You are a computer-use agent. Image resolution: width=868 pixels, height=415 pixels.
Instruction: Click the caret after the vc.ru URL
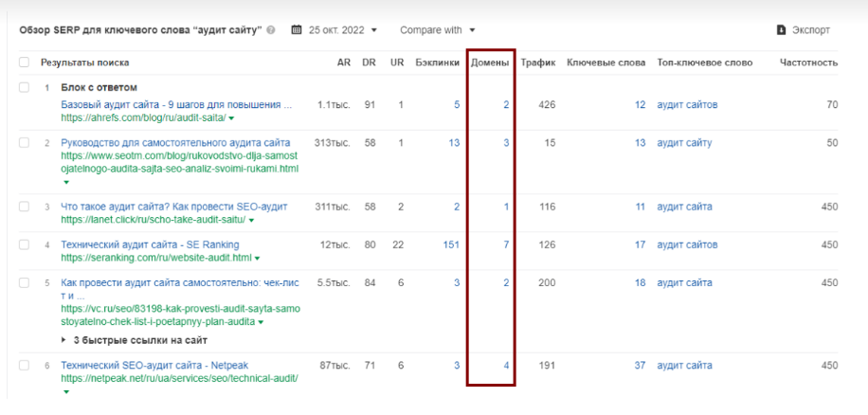pos(261,322)
